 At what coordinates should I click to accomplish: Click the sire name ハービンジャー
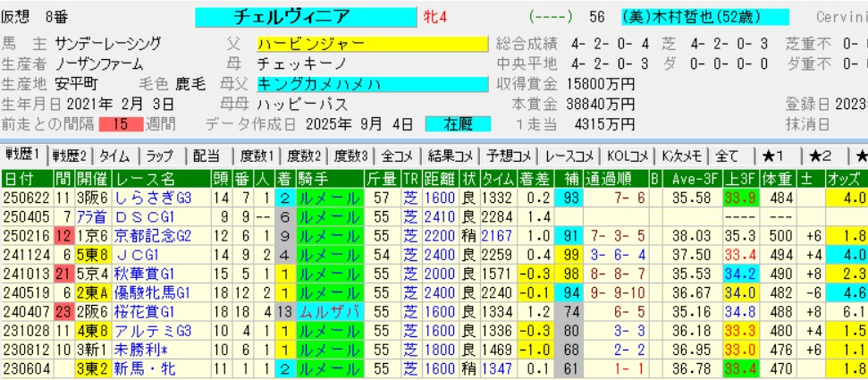pyautogui.click(x=371, y=44)
